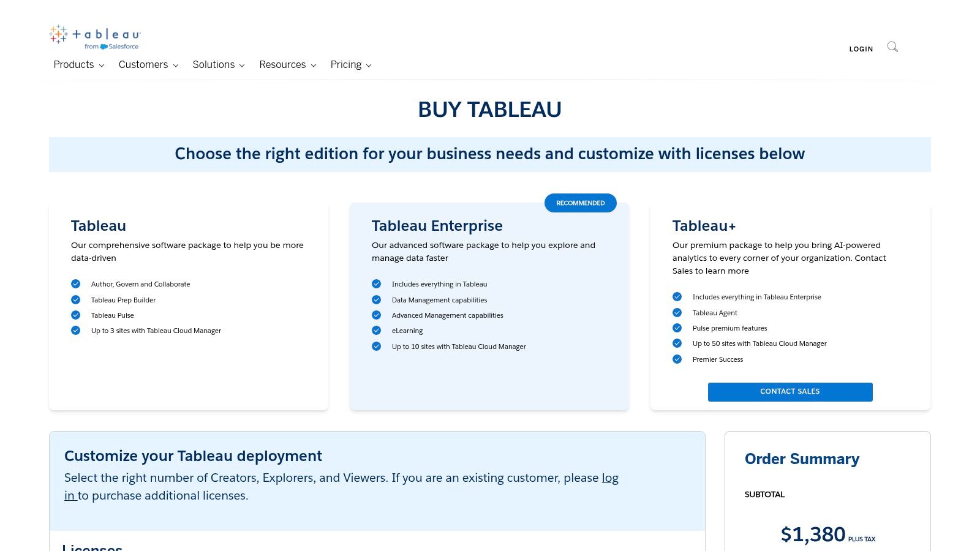Screen dimensions: 980x551
Task: Click the Customize your Tableau deployment heading
Action: [193, 456]
